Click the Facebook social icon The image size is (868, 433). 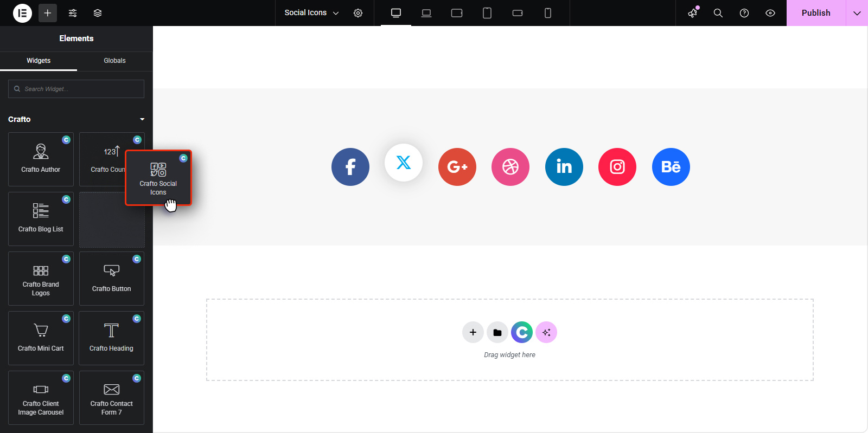350,167
